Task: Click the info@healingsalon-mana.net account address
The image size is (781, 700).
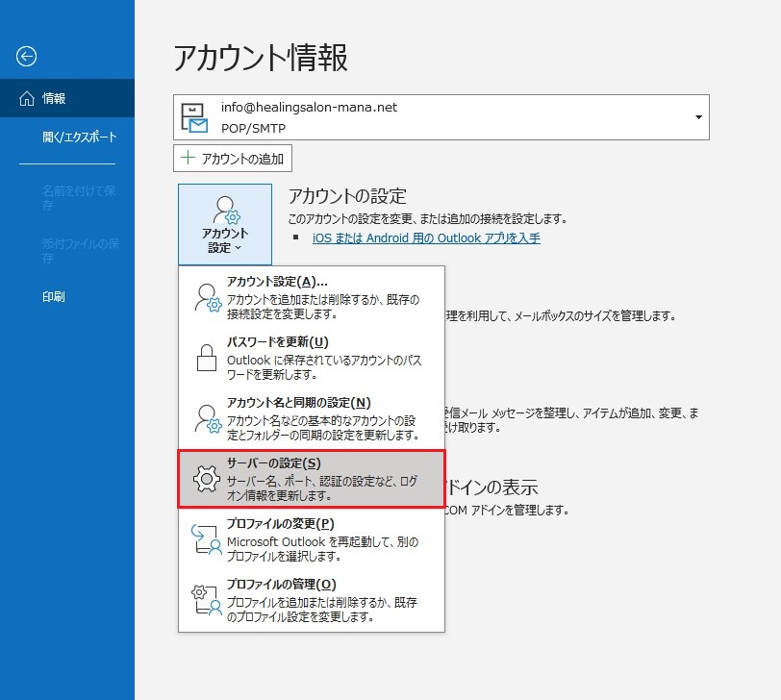Action: [x=309, y=108]
